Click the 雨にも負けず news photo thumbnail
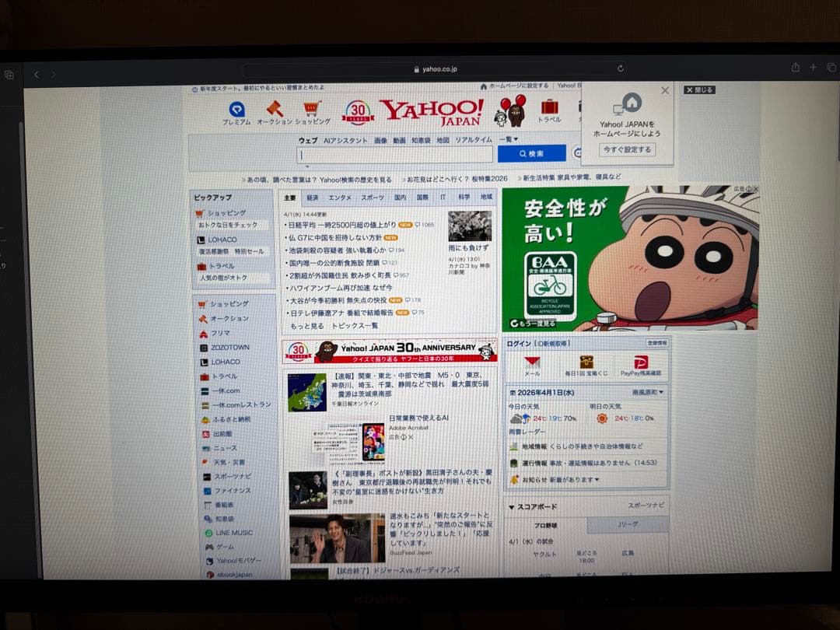Image resolution: width=840 pixels, height=630 pixels. (x=470, y=226)
